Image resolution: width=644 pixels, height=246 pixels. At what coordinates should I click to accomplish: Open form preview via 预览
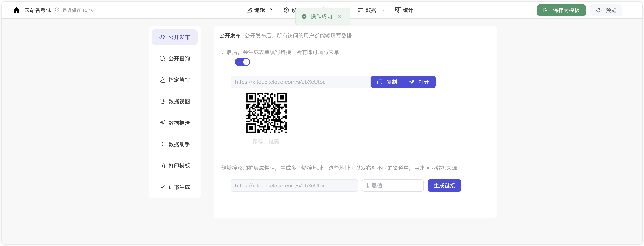[606, 10]
